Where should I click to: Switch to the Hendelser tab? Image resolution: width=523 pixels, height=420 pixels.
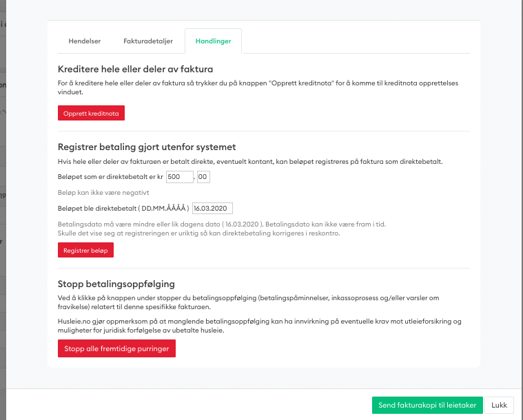coord(85,41)
